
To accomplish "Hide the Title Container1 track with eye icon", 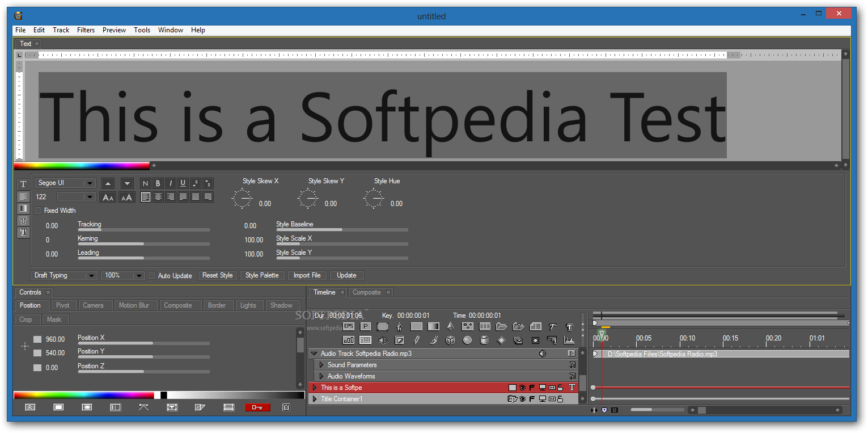I will coord(522,399).
